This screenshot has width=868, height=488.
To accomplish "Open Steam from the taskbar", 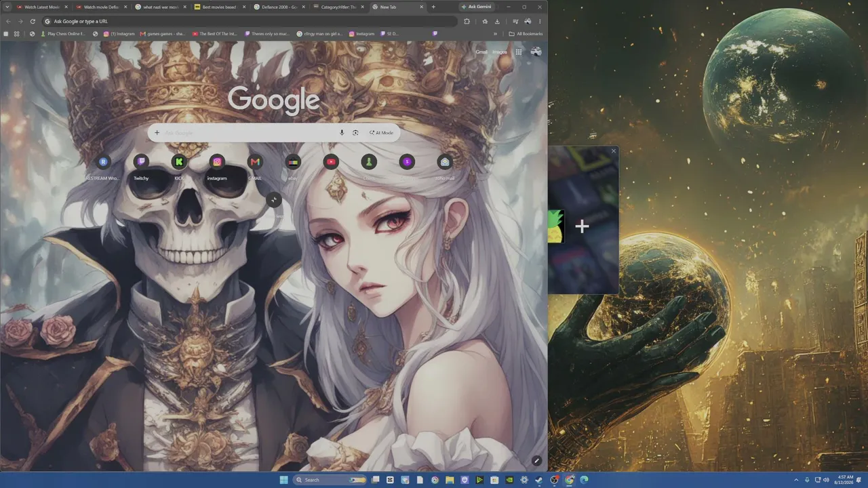I will [x=539, y=480].
